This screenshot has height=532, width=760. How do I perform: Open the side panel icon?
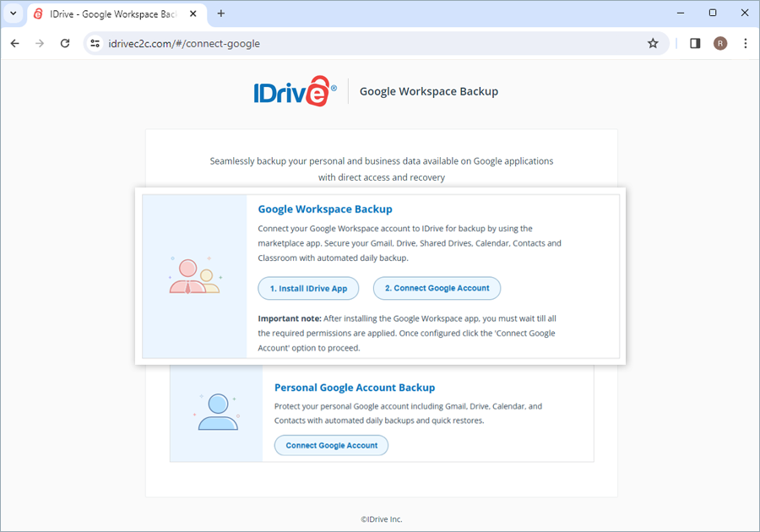694,43
